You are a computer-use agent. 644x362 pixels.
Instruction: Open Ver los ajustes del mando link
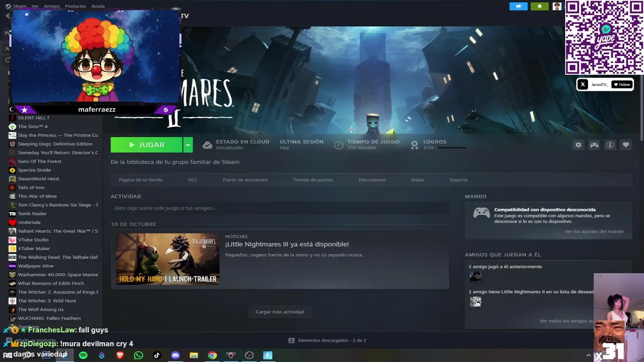pyautogui.click(x=594, y=231)
